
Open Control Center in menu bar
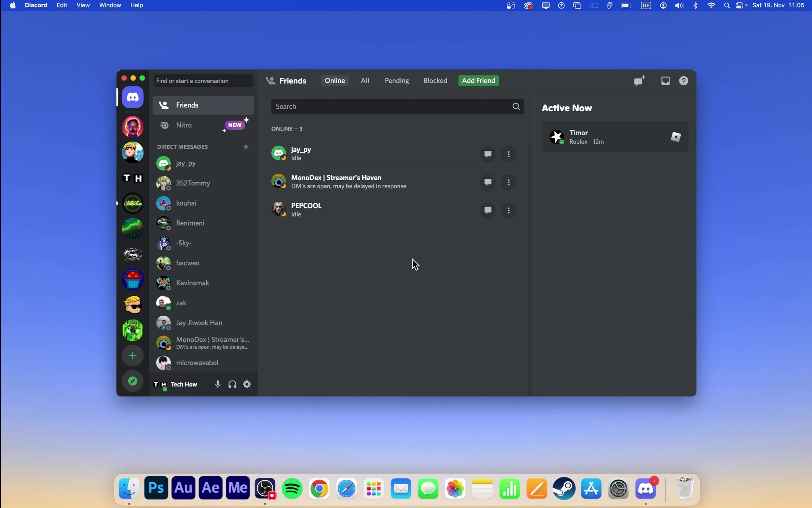pos(739,5)
